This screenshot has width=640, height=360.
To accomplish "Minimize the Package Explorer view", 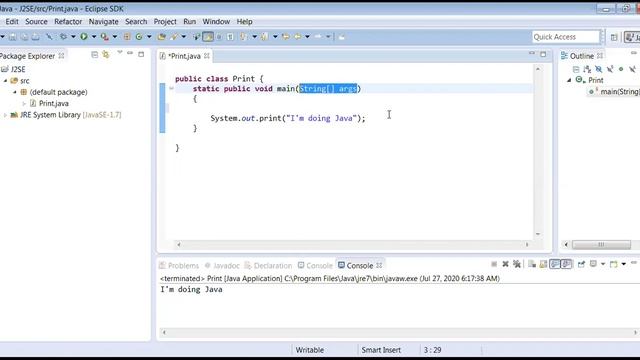I will click(x=130, y=53).
